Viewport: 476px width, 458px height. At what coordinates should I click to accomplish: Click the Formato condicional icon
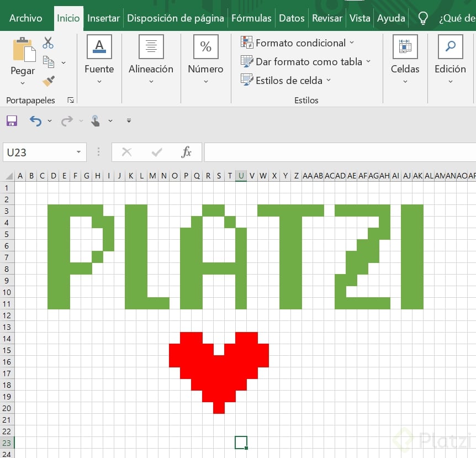247,42
